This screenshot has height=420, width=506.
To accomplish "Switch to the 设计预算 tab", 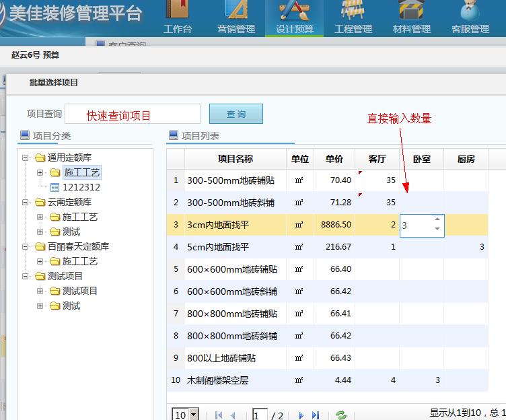I will (x=293, y=18).
